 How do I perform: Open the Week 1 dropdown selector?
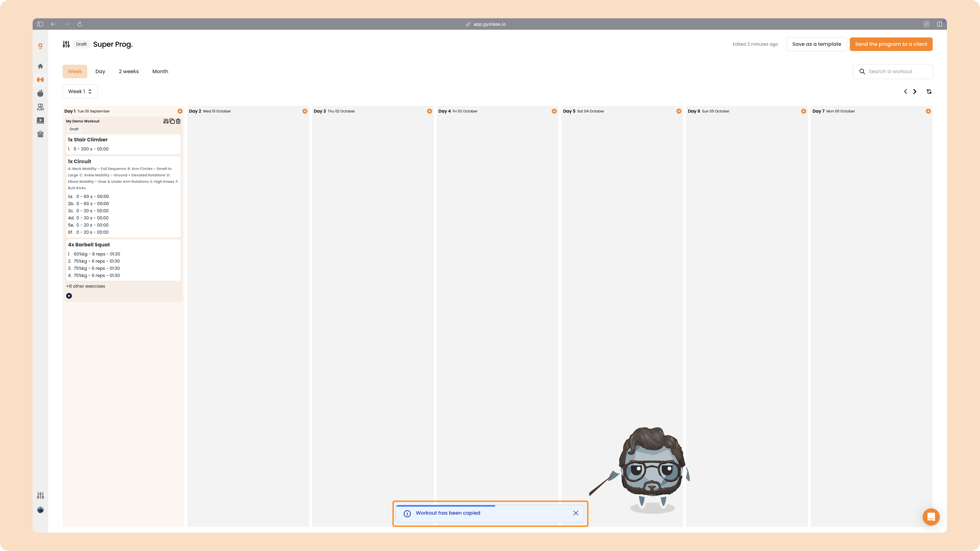point(80,91)
